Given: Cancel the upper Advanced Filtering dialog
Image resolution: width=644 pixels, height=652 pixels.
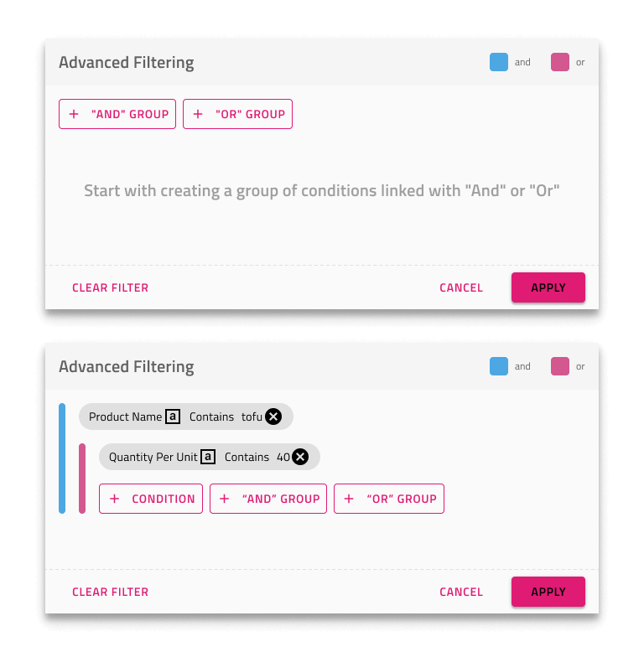Looking at the screenshot, I should click(x=461, y=287).
